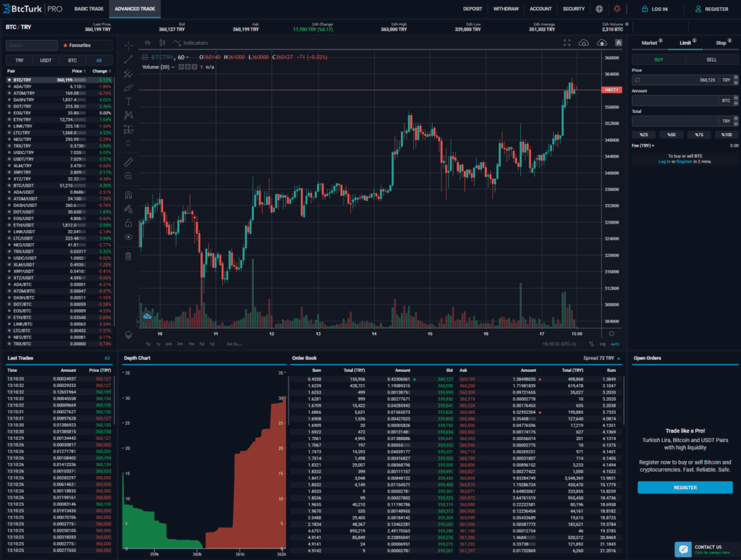The width and height of the screenshot is (741, 560).
Task: Toggle lock all drawing tools
Action: (x=128, y=223)
